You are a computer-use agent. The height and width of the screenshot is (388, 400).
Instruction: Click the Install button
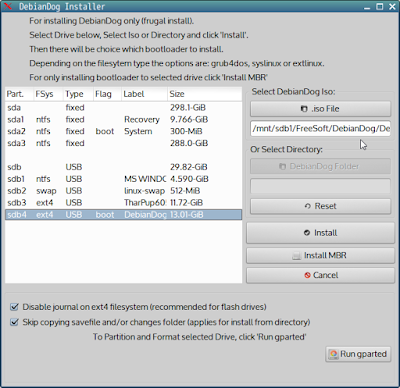pos(320,233)
